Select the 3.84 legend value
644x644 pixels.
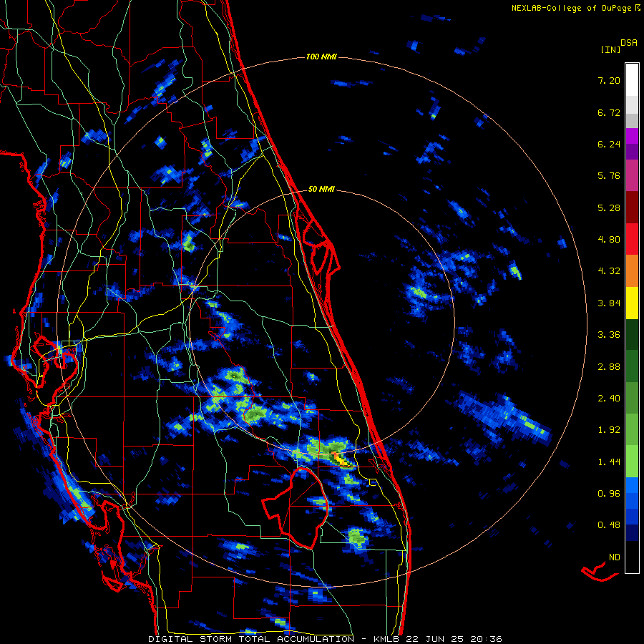(609, 303)
